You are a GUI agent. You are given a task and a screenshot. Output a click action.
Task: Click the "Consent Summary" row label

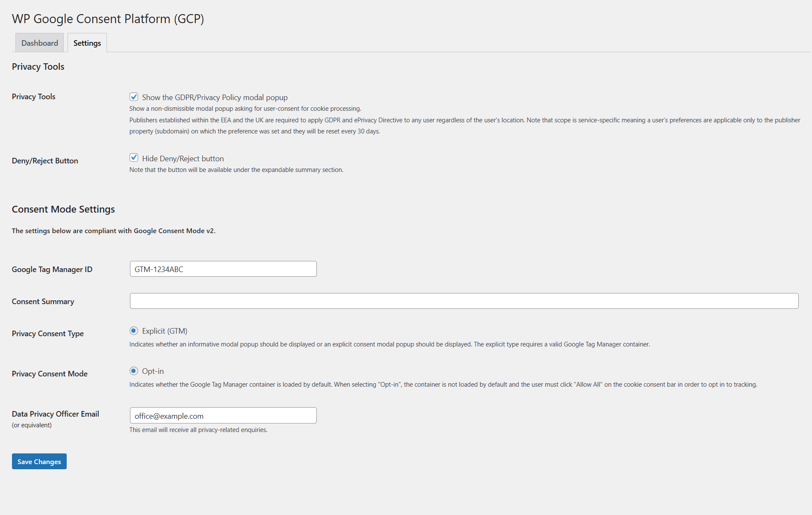(43, 302)
